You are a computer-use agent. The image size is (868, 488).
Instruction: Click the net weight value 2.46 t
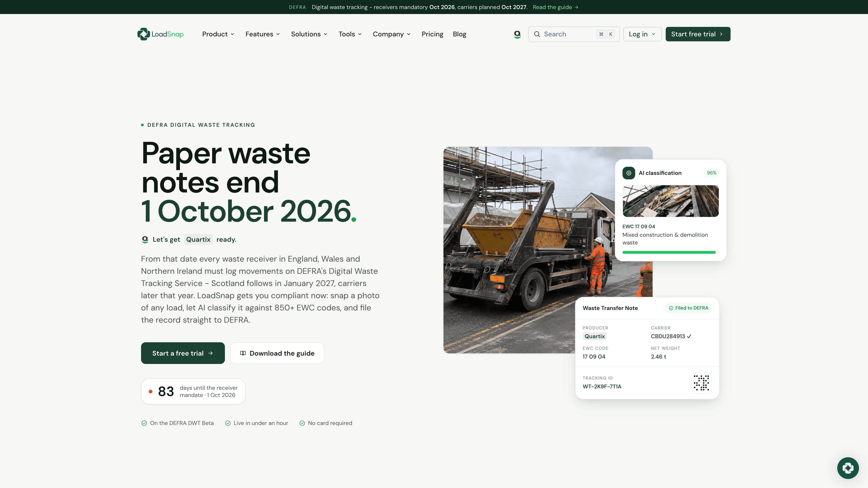(658, 356)
